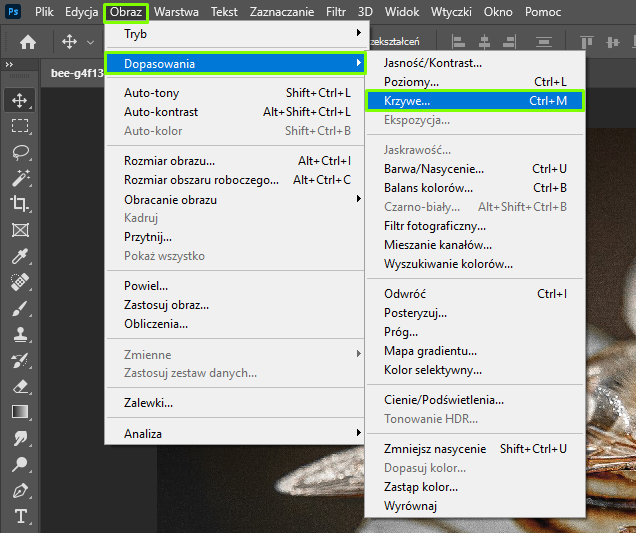Click align top edges icon
This screenshot has height=533, width=636.
tap(587, 42)
